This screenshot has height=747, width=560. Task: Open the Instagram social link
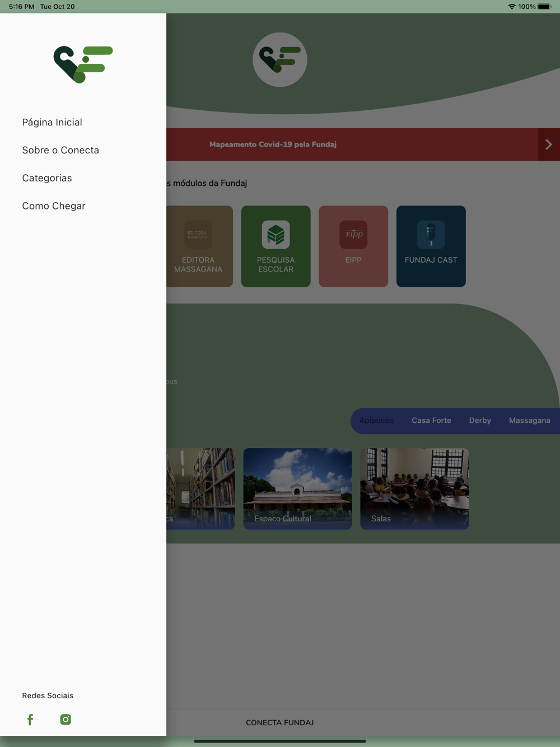66,720
